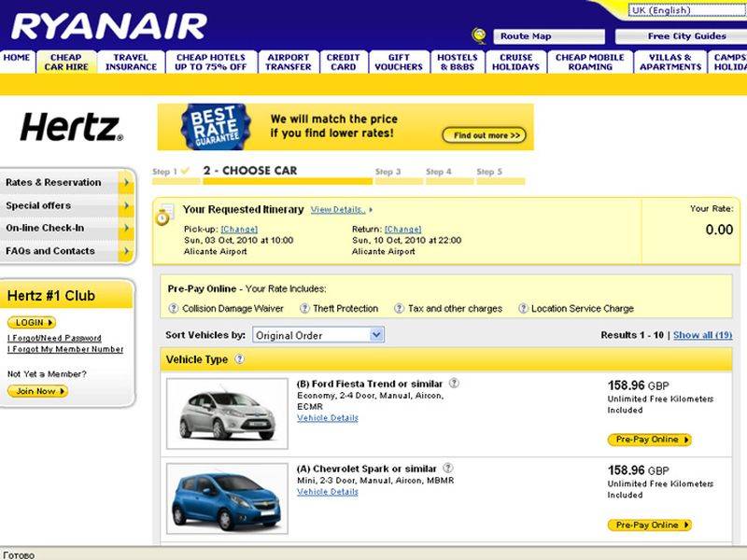Click arrow beside Special offers
The image size is (747, 560).
(x=126, y=205)
